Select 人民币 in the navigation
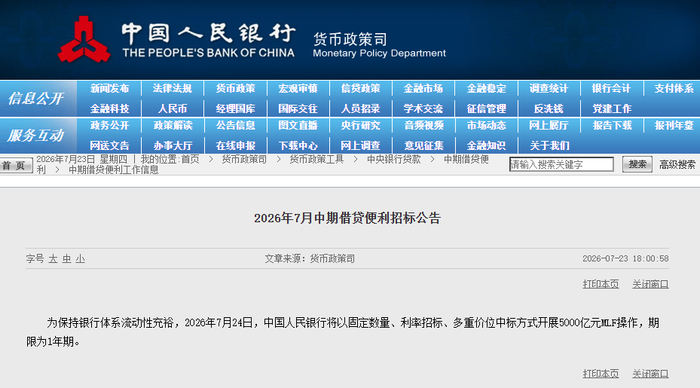 coord(172,108)
